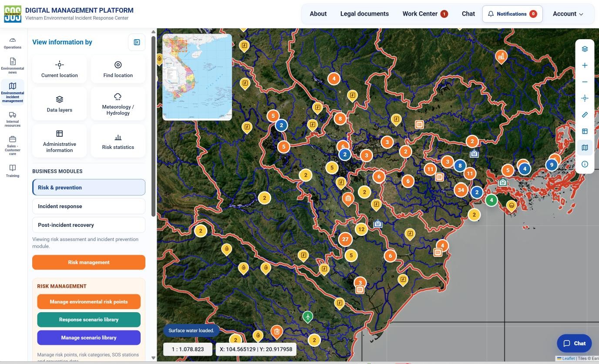Toggle the minimap map icon
The width and height of the screenshot is (599, 364).
tap(585, 148)
